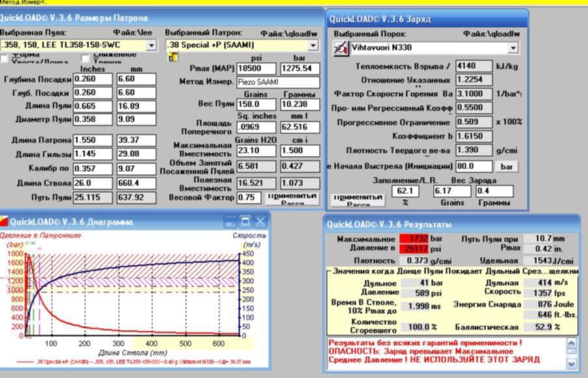Enable the Сниженное Трение checkbox
Viewport: 588px width, 378px height.
coord(85,59)
